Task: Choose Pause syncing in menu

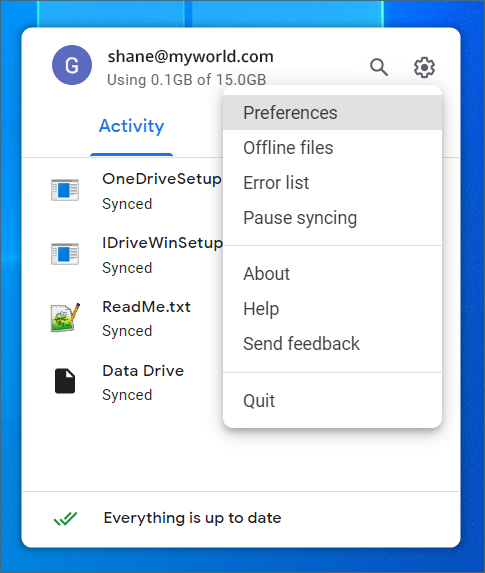Action: pos(332,218)
